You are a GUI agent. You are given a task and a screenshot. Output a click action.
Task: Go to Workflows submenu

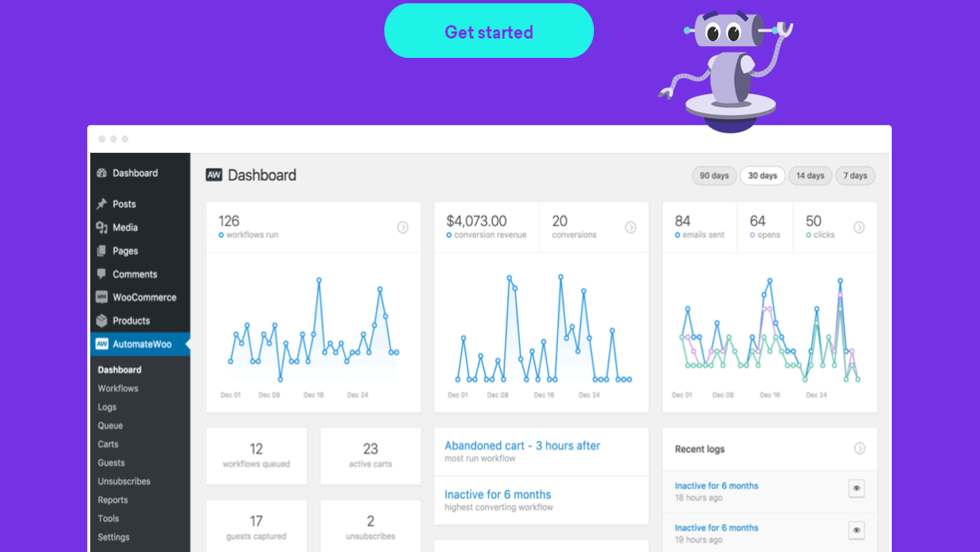point(118,389)
